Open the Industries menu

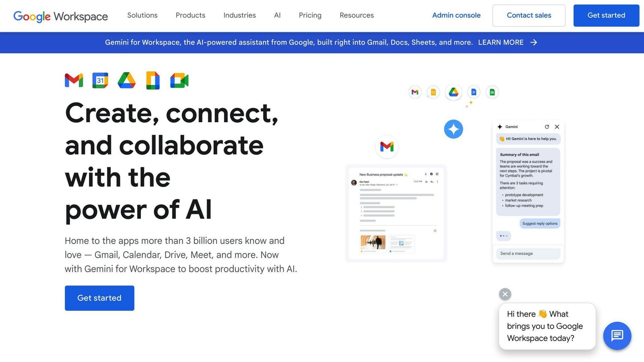(x=239, y=15)
